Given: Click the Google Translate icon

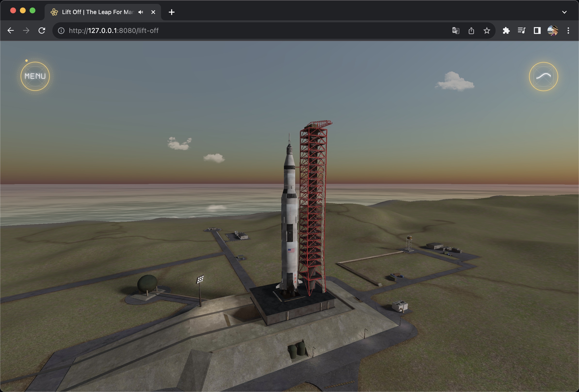Looking at the screenshot, I should point(455,31).
